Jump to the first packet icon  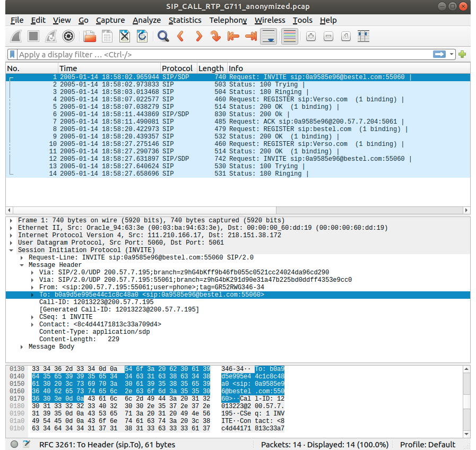(x=232, y=37)
